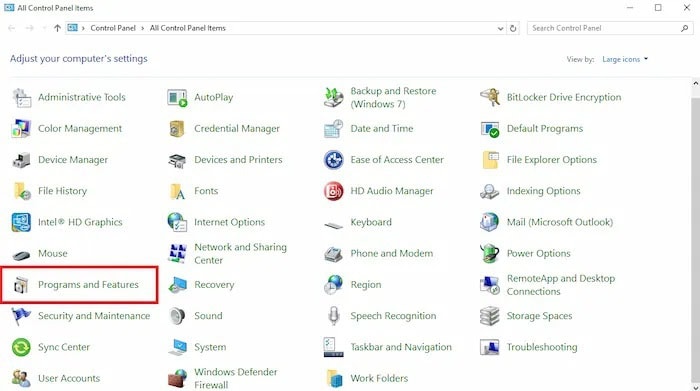Click the Fonts folder icon

177,191
